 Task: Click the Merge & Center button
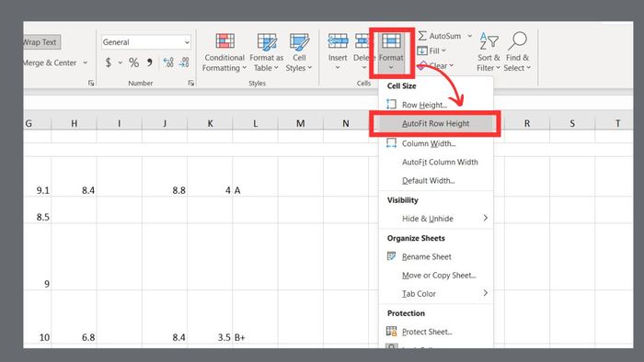click(50, 62)
